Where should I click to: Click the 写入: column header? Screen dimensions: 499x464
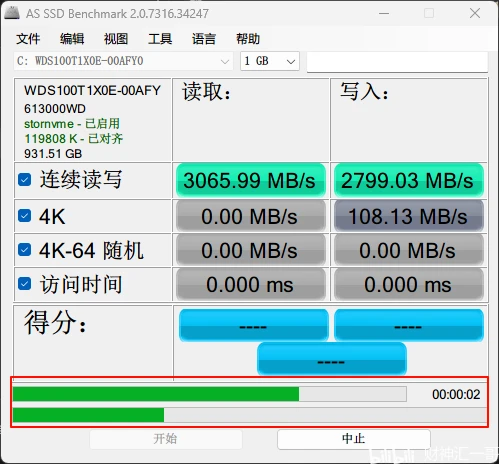[364, 92]
